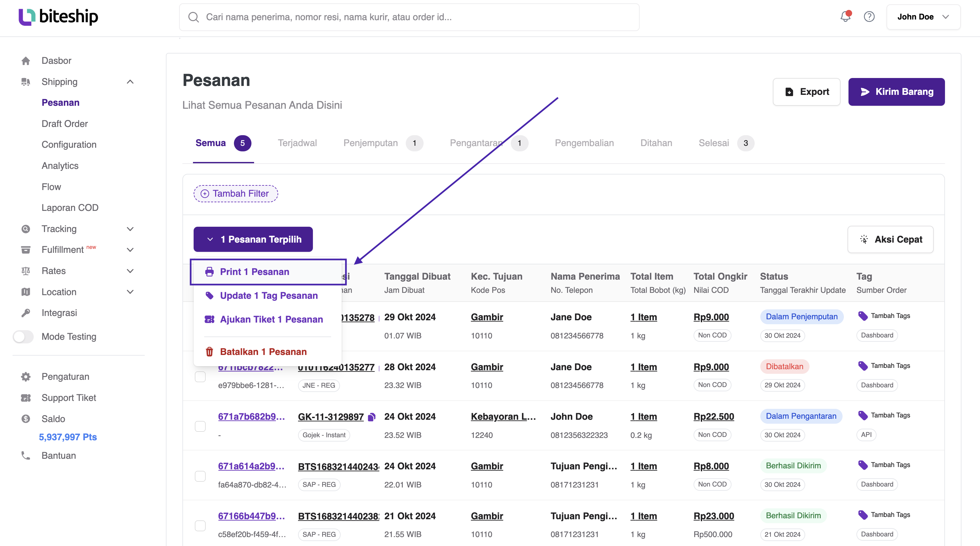Open the John Doe account dropdown

pyautogui.click(x=923, y=17)
